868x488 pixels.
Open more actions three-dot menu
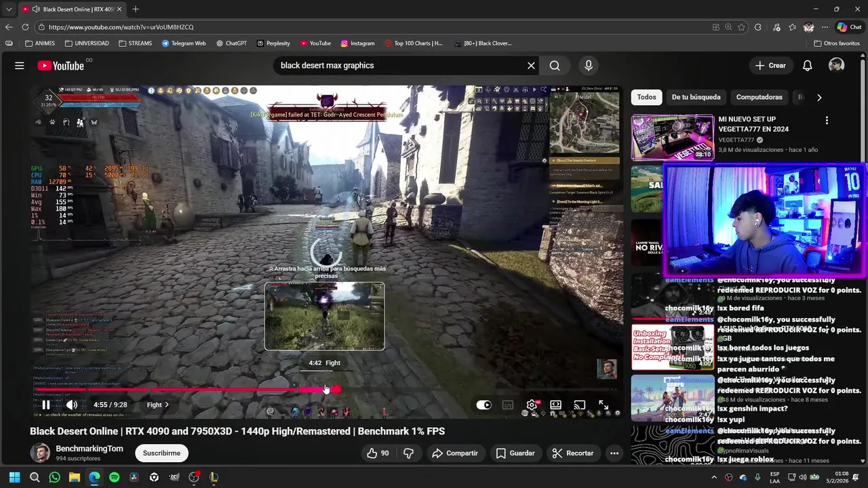(x=614, y=453)
